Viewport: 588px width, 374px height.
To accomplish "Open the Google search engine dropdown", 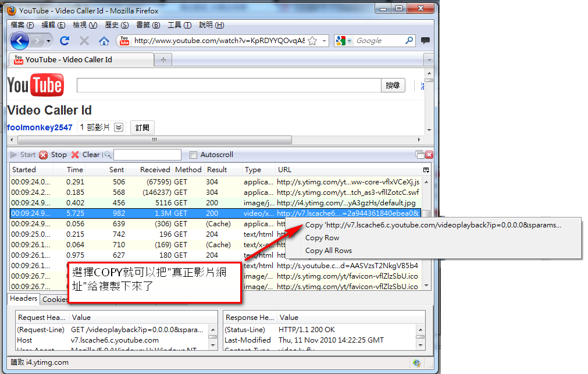I will pos(349,41).
